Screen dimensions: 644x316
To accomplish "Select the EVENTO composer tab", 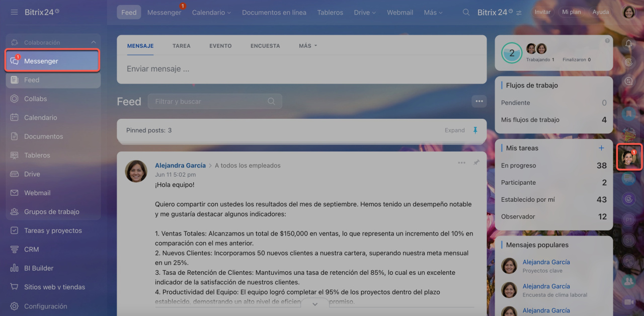I will point(220,46).
